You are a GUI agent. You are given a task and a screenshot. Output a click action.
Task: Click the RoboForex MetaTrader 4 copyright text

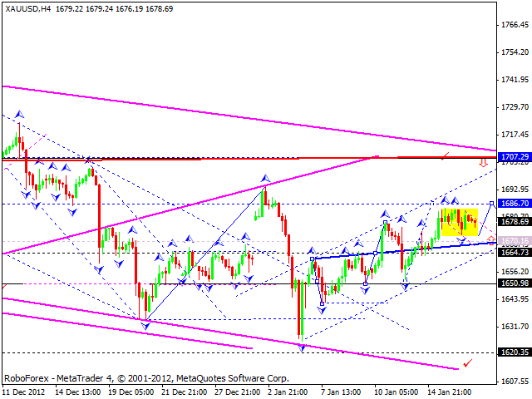[x=146, y=378]
